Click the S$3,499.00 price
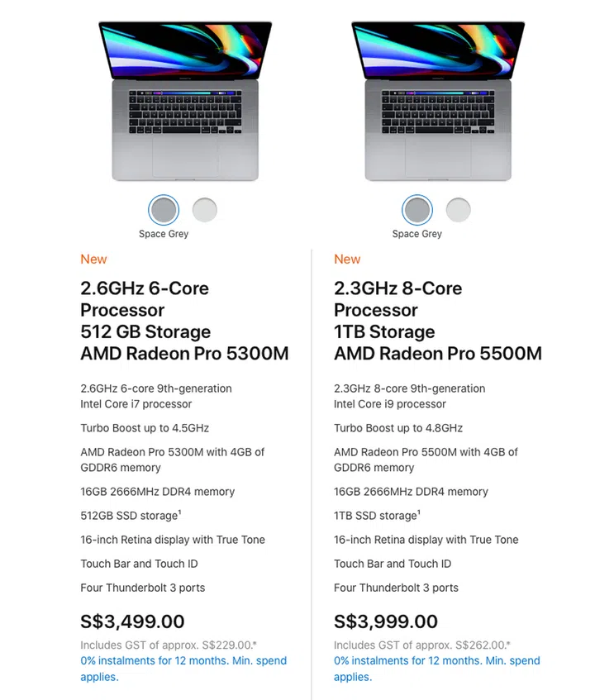Image resolution: width=595 pixels, height=700 pixels. [x=132, y=621]
